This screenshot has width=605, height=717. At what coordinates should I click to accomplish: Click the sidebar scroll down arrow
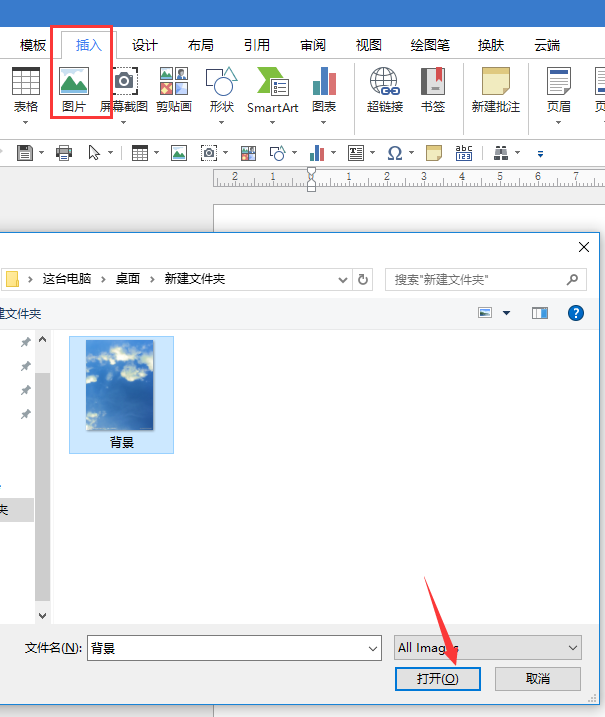(43, 615)
